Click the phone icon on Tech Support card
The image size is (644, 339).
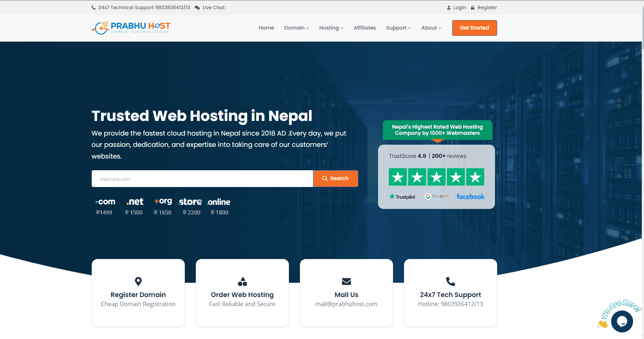click(x=450, y=281)
